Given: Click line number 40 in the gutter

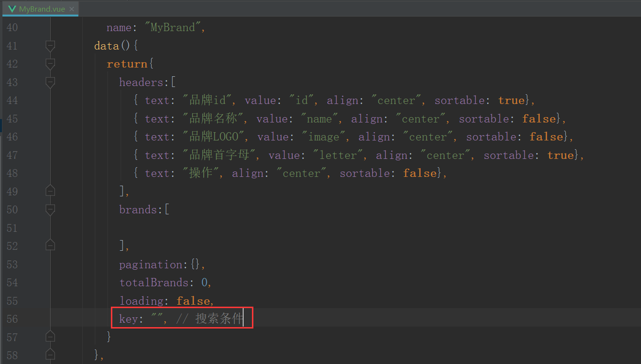Looking at the screenshot, I should click(x=12, y=28).
